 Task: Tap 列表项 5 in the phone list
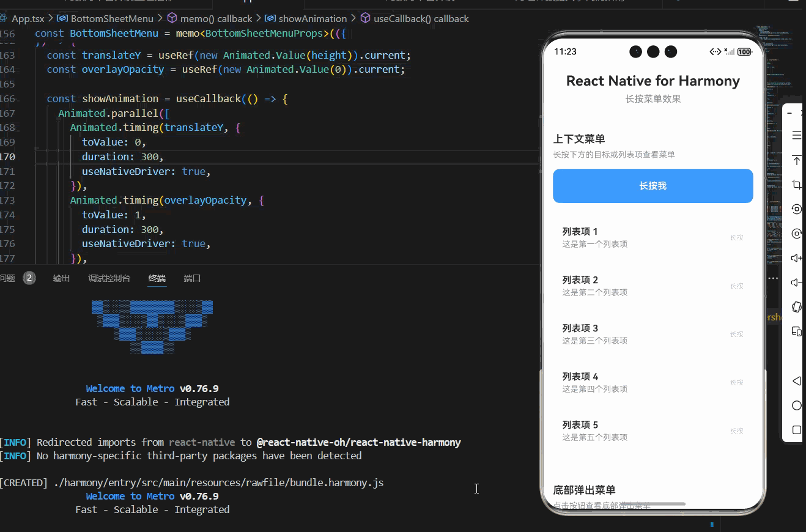pos(653,430)
